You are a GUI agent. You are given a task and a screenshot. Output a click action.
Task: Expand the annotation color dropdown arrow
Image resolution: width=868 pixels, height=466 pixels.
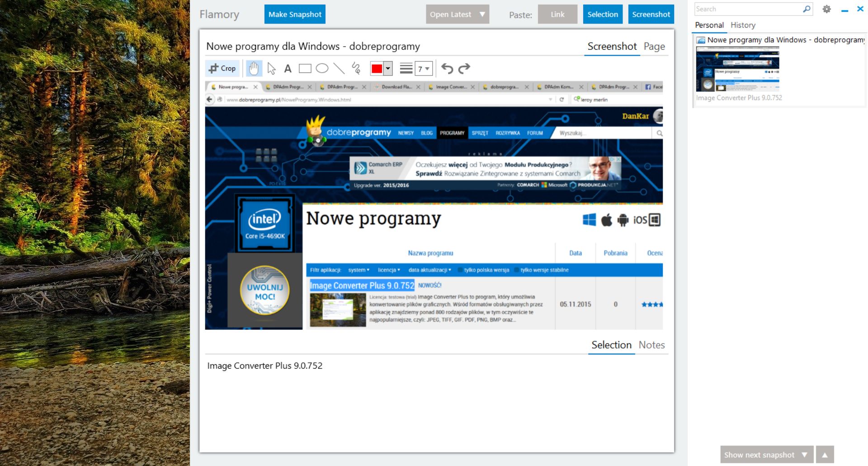(387, 68)
